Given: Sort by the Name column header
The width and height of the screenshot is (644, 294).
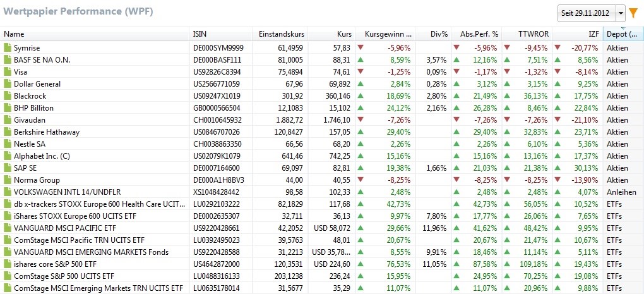Looking at the screenshot, I should click(95, 34).
